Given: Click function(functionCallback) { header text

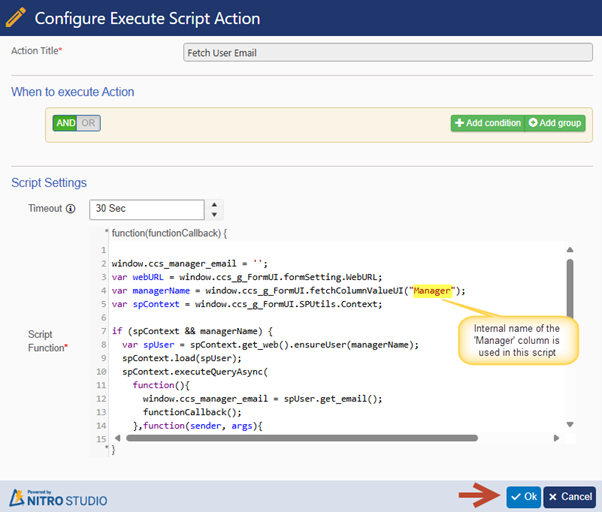Looking at the screenshot, I should point(169,233).
